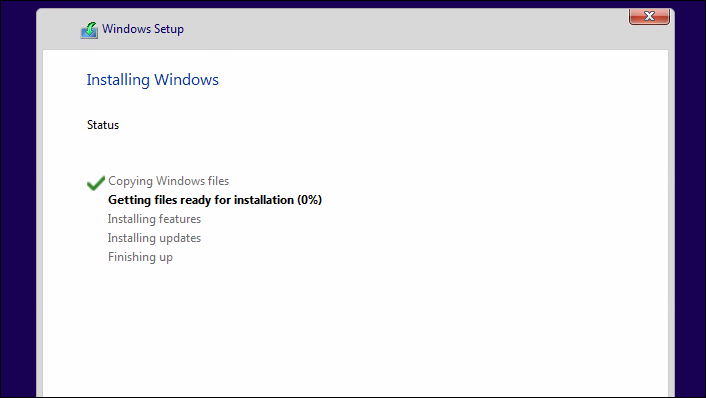Click the Windows Setup icon in title bar
This screenshot has width=706, height=398.
89,30
